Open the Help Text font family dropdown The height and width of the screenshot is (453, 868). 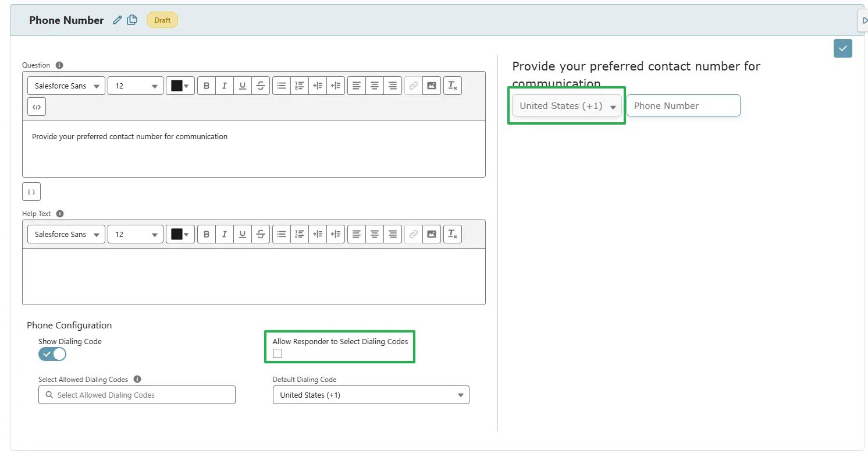(66, 234)
